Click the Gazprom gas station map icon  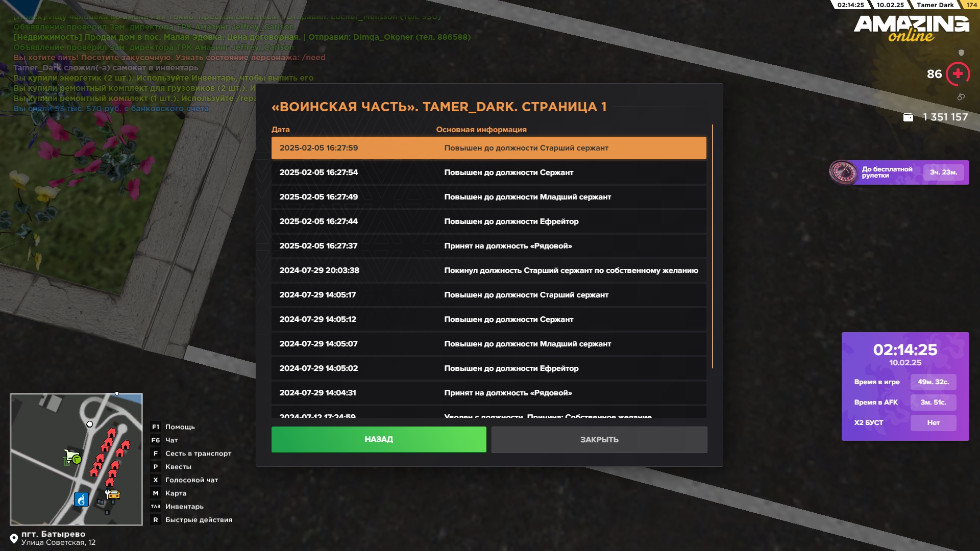(81, 499)
